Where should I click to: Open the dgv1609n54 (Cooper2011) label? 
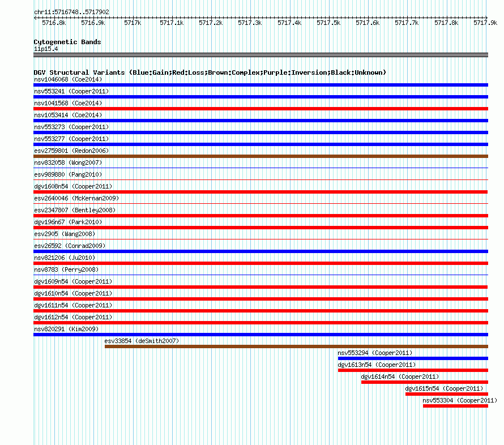tap(73, 281)
